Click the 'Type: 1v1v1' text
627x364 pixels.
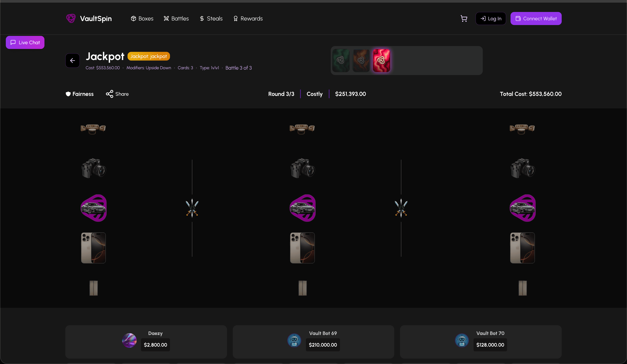209,68
